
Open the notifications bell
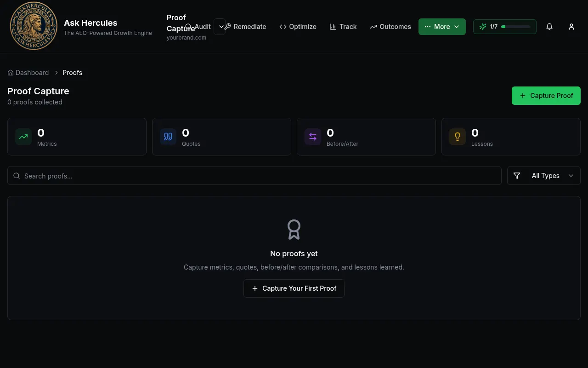coord(549,27)
